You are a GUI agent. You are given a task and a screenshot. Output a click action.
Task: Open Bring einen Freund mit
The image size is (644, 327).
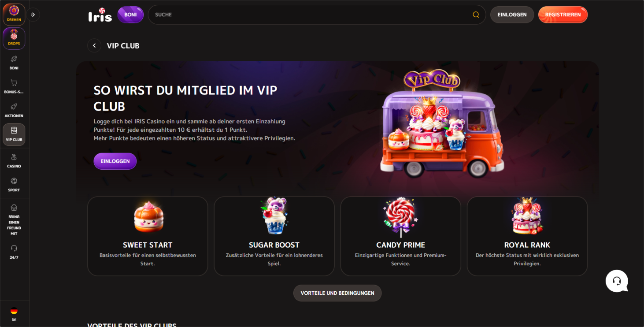click(x=14, y=220)
